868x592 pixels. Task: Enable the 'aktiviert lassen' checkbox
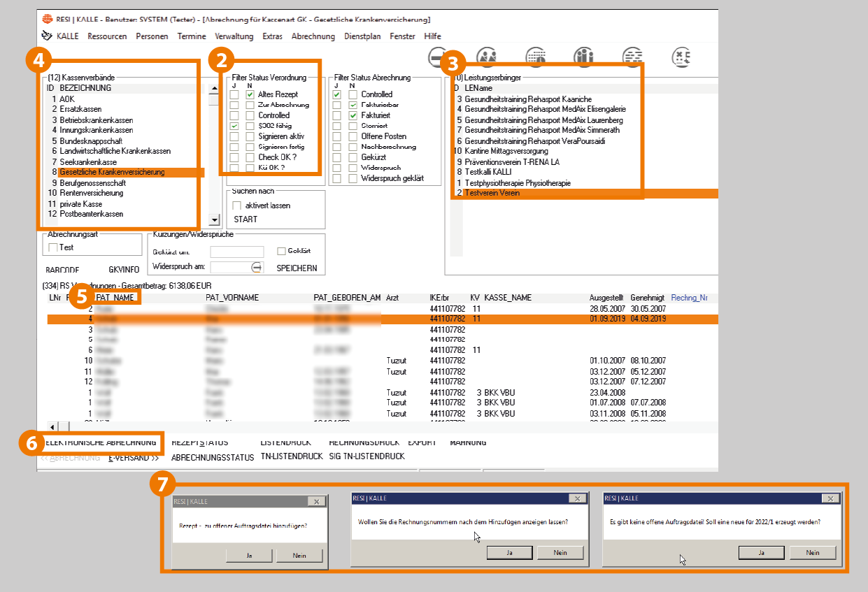tap(236, 205)
